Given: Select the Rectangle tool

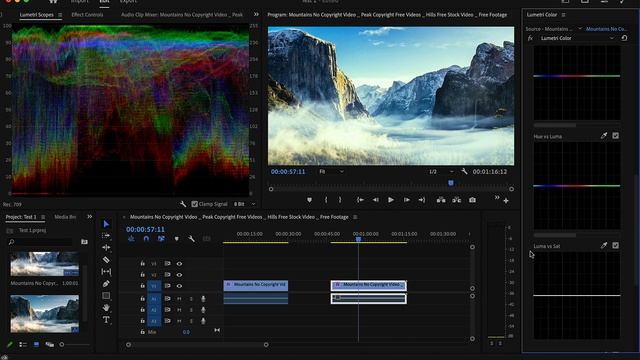Looking at the screenshot, I should click(x=106, y=296).
